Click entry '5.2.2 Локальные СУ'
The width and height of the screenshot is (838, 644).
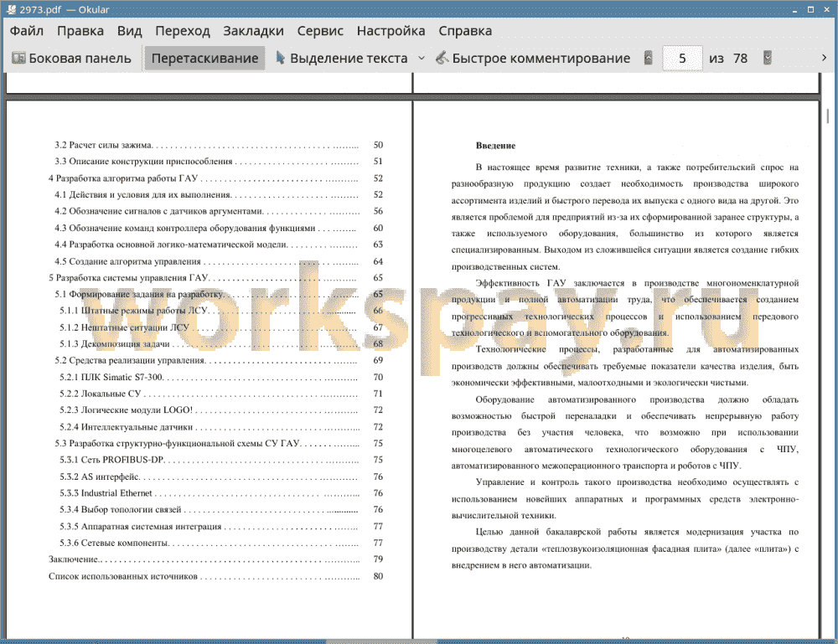101,394
